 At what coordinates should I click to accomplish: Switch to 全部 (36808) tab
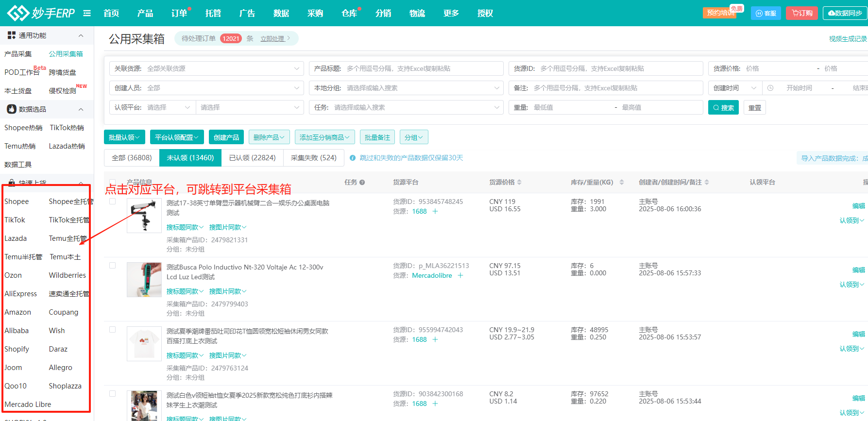[x=132, y=158]
